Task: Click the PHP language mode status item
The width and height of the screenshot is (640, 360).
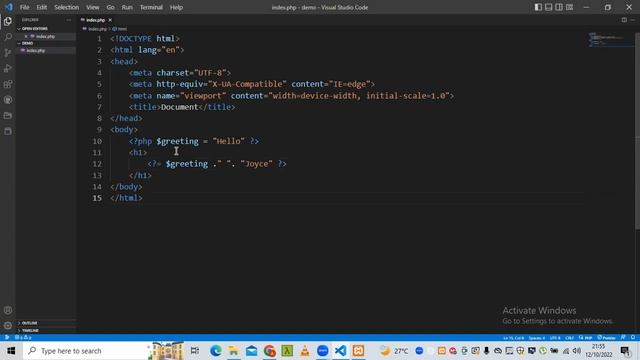Action: click(x=586, y=338)
